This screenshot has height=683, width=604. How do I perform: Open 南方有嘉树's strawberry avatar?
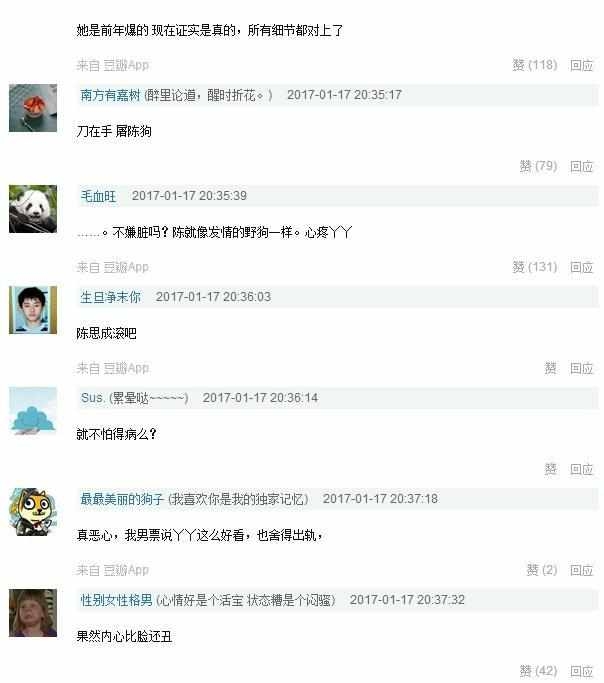(x=33, y=108)
